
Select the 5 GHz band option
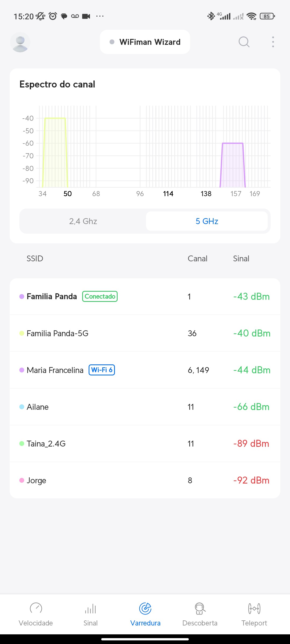pyautogui.click(x=207, y=221)
